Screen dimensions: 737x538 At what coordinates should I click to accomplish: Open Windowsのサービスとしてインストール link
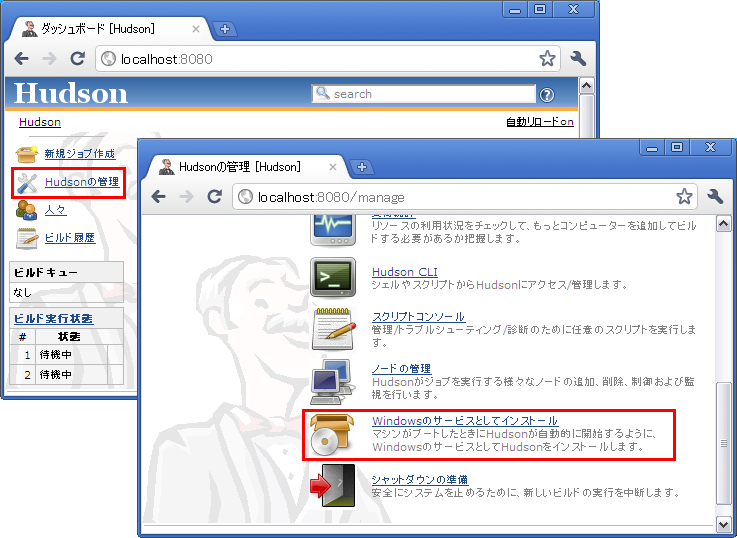(465, 421)
